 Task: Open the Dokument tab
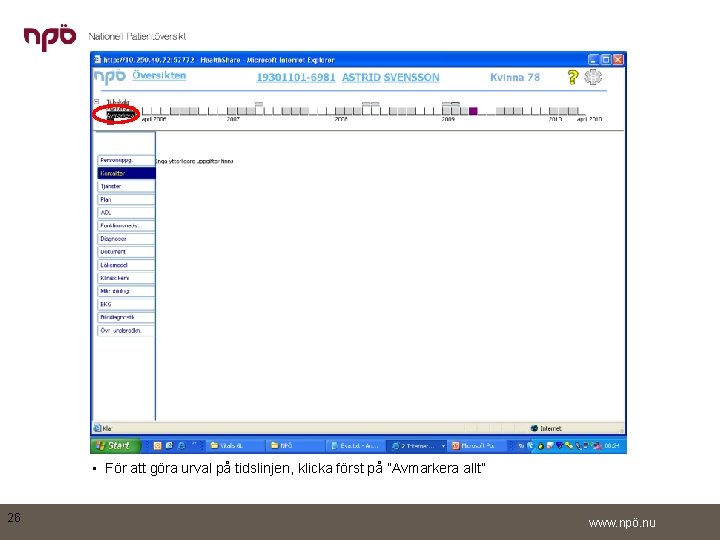(126, 252)
